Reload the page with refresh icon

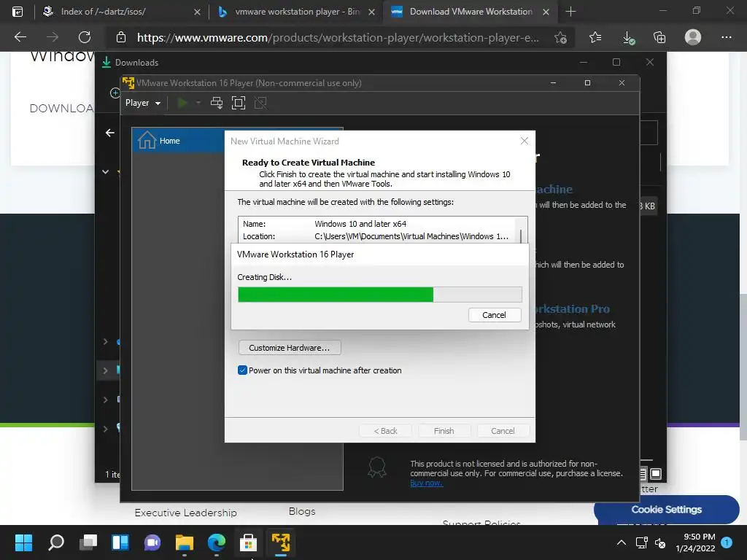[x=85, y=37]
